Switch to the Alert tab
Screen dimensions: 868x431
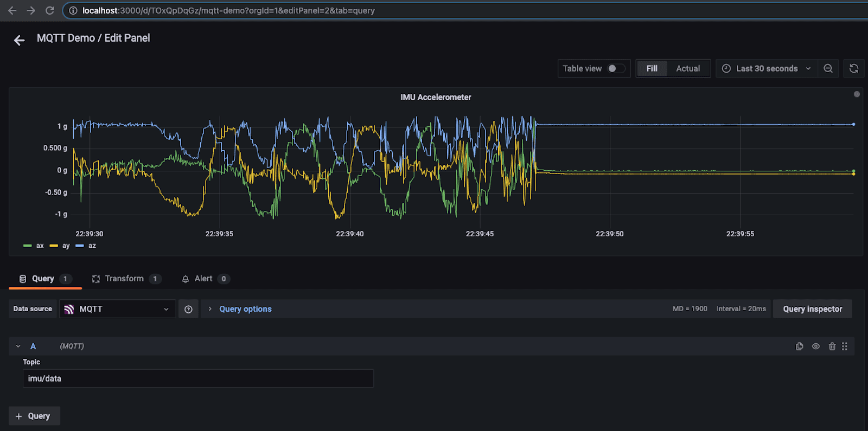203,279
